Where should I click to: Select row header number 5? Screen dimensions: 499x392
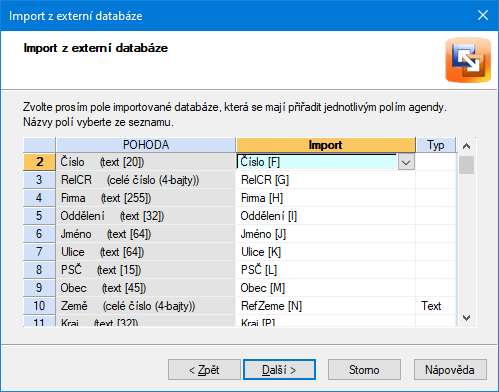[x=39, y=216]
